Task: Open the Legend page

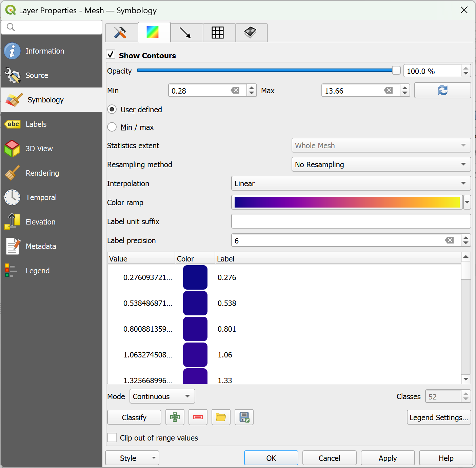Action: coord(52,271)
